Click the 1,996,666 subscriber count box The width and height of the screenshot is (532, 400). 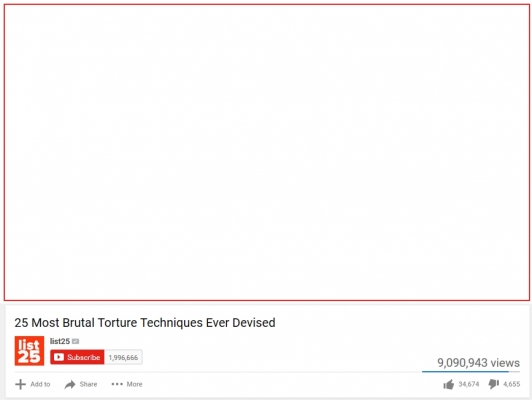[123, 357]
